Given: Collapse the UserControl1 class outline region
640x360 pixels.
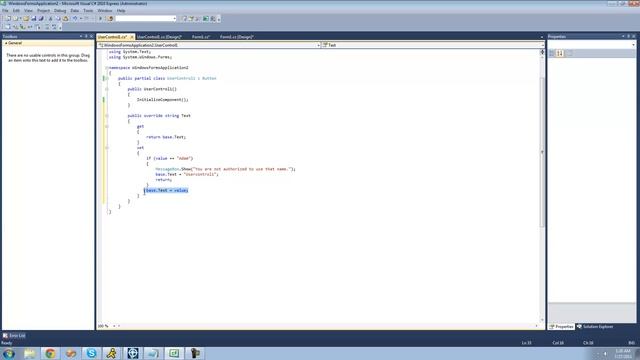Looking at the screenshot, I should [107, 78].
